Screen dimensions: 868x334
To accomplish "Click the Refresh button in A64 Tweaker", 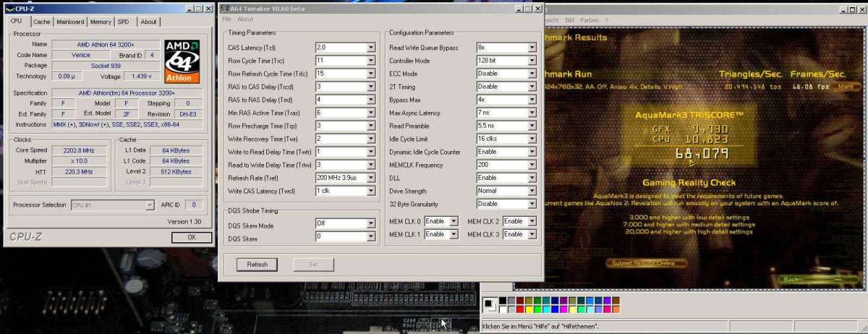I will point(258,265).
